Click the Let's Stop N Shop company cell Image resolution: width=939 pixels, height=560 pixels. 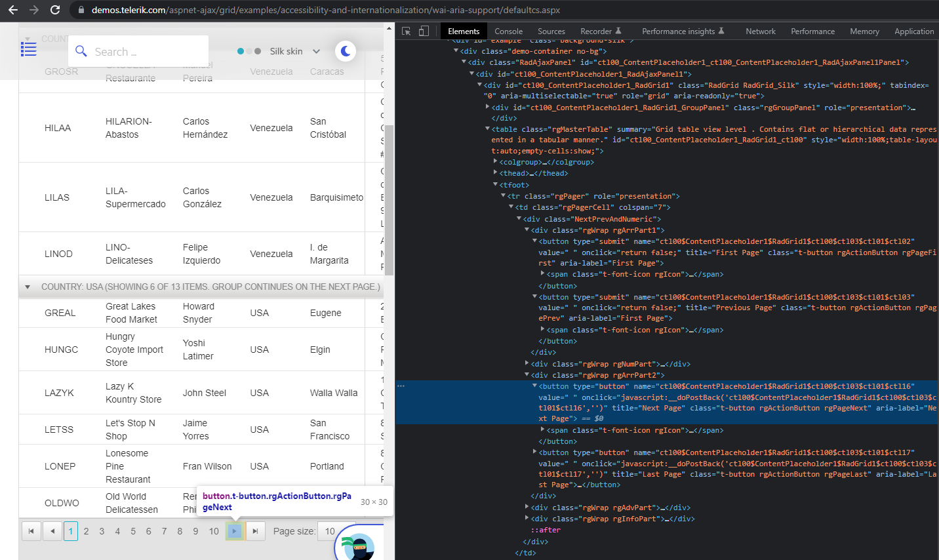tap(130, 430)
